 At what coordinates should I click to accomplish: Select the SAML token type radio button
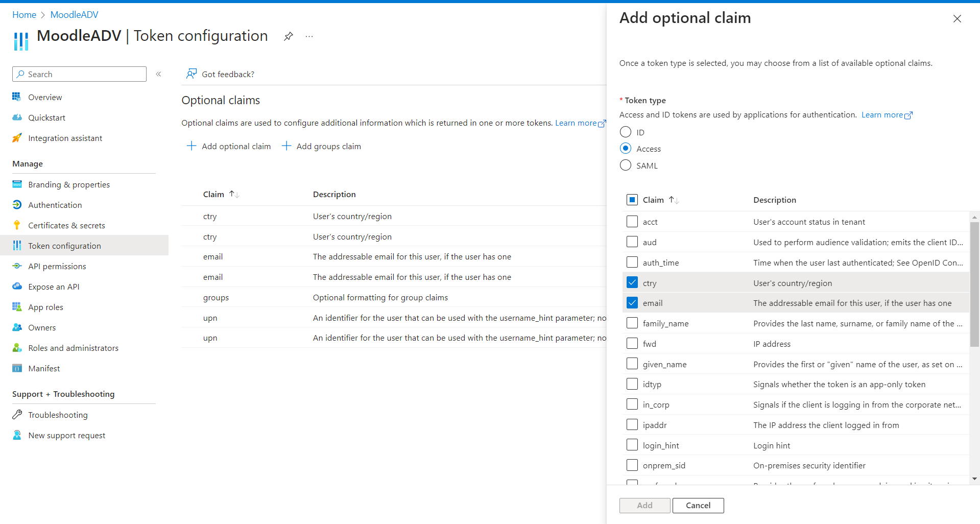click(x=626, y=165)
